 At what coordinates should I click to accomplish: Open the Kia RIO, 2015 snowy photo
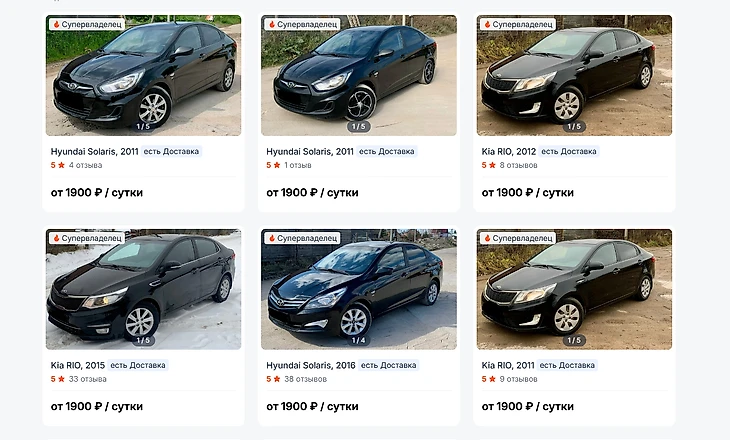click(x=143, y=290)
